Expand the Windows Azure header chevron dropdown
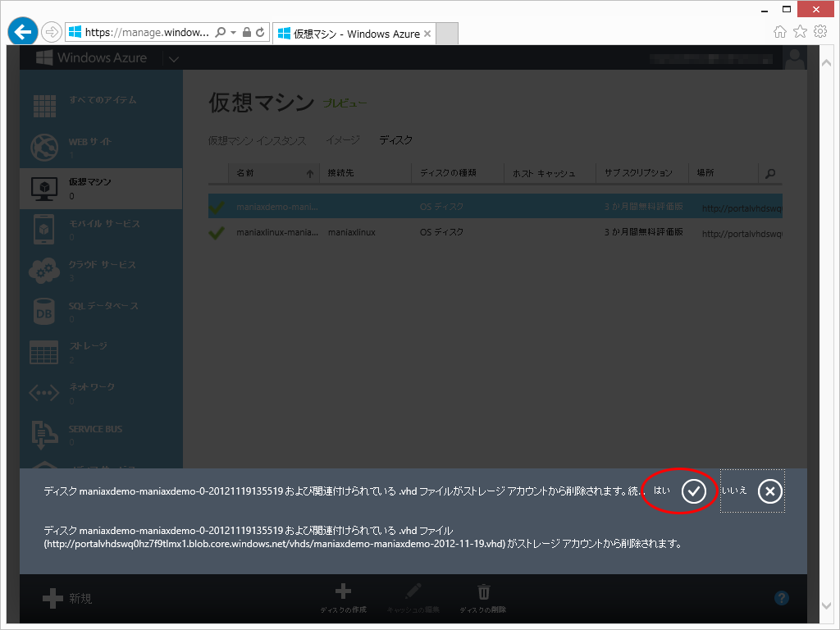 pos(174,58)
